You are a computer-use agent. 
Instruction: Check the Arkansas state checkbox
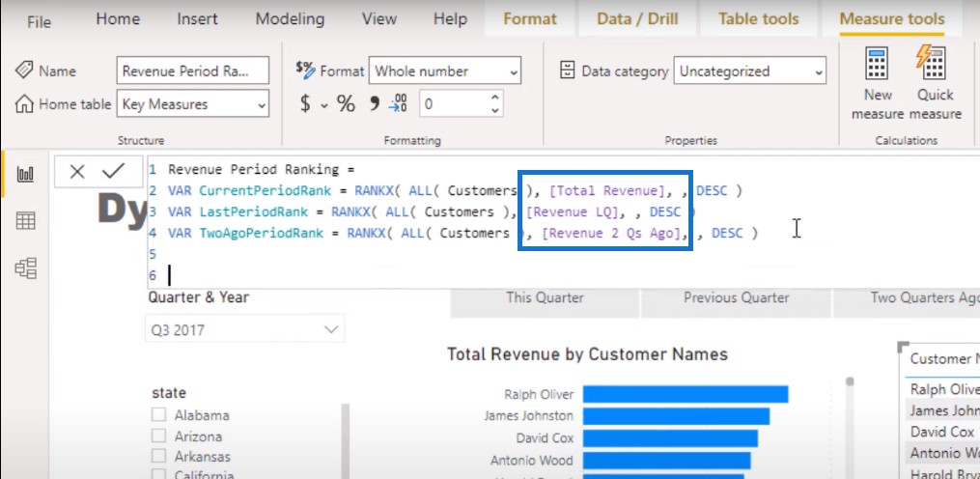click(x=158, y=456)
